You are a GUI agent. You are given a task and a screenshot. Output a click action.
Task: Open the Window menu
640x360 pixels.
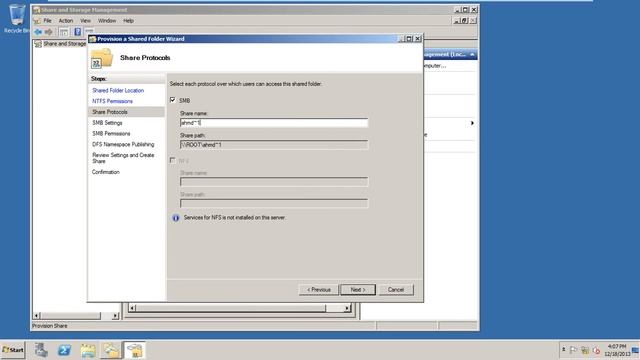107,20
